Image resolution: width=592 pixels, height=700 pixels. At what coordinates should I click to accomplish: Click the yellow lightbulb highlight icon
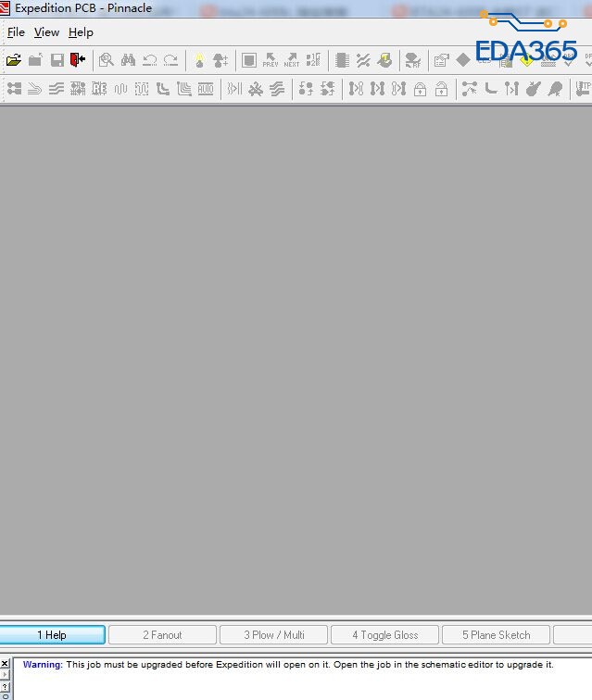pyautogui.click(x=199, y=60)
